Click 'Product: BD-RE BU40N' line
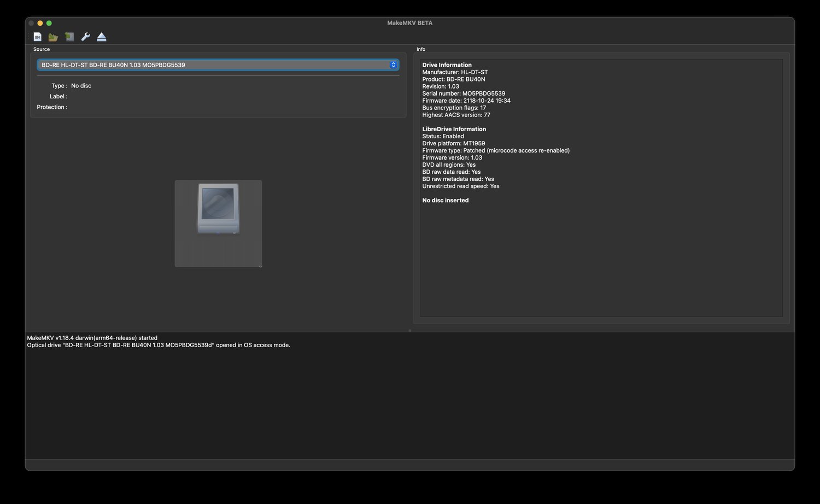Viewport: 820px width, 504px height. [453, 79]
